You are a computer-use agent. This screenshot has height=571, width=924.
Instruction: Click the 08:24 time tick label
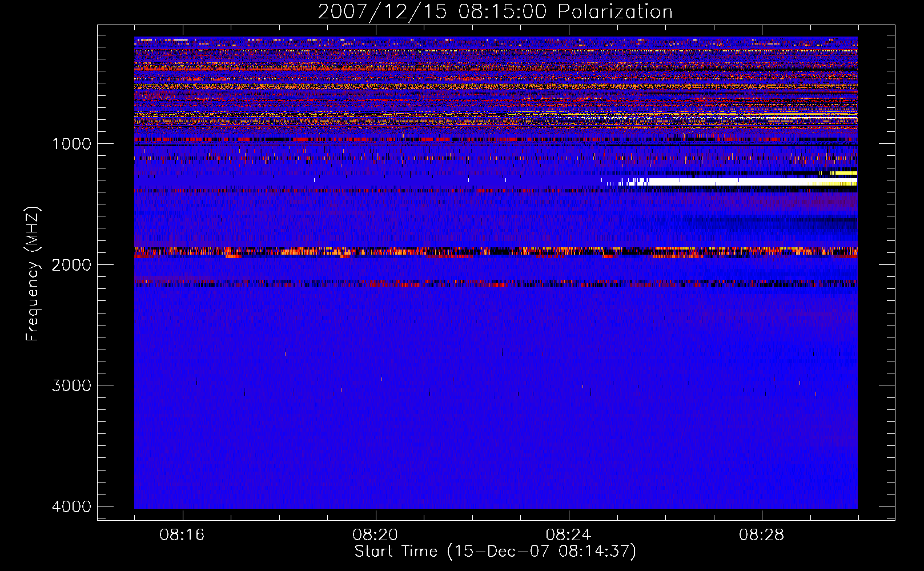pyautogui.click(x=568, y=535)
